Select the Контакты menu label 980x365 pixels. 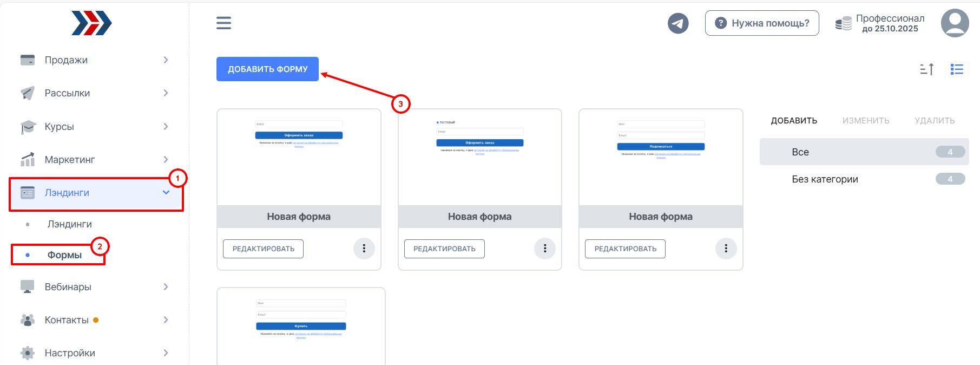(x=67, y=320)
